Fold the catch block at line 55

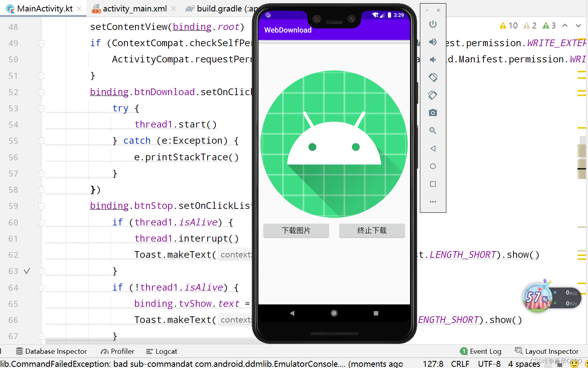(x=41, y=141)
